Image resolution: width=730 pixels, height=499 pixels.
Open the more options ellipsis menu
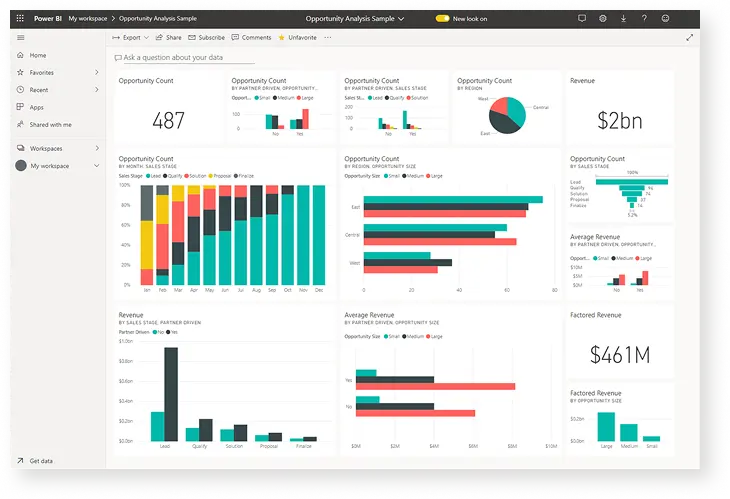pyautogui.click(x=328, y=38)
